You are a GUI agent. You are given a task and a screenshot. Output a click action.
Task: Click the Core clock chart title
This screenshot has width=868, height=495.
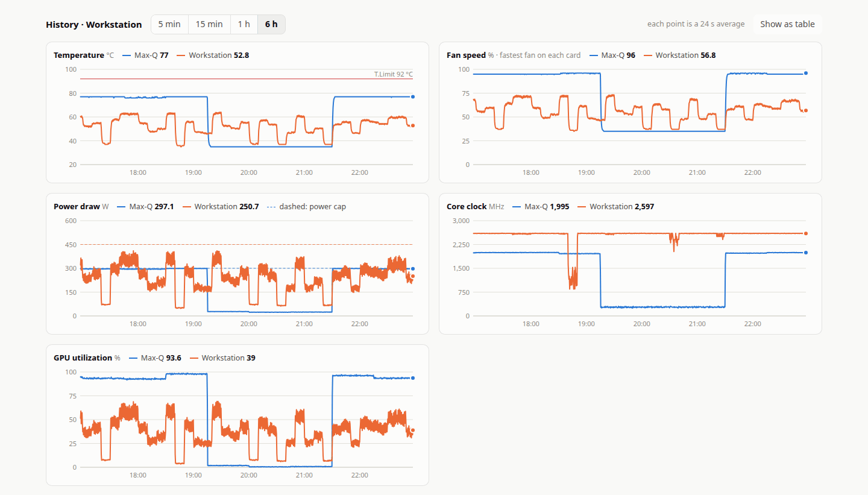(x=467, y=206)
